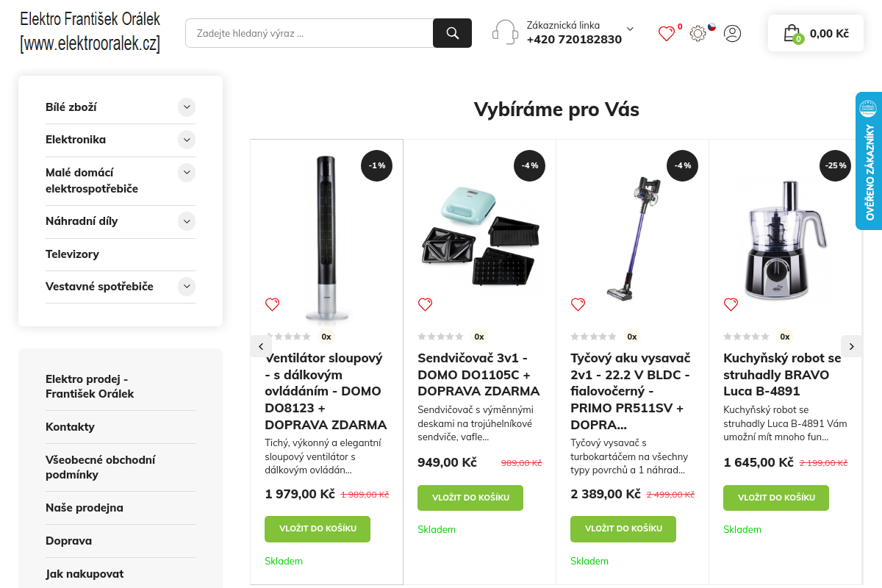Viewport: 882px width, 588px height.
Task: Add Sendvičovač to cart via Vložit do košíku
Action: click(470, 498)
